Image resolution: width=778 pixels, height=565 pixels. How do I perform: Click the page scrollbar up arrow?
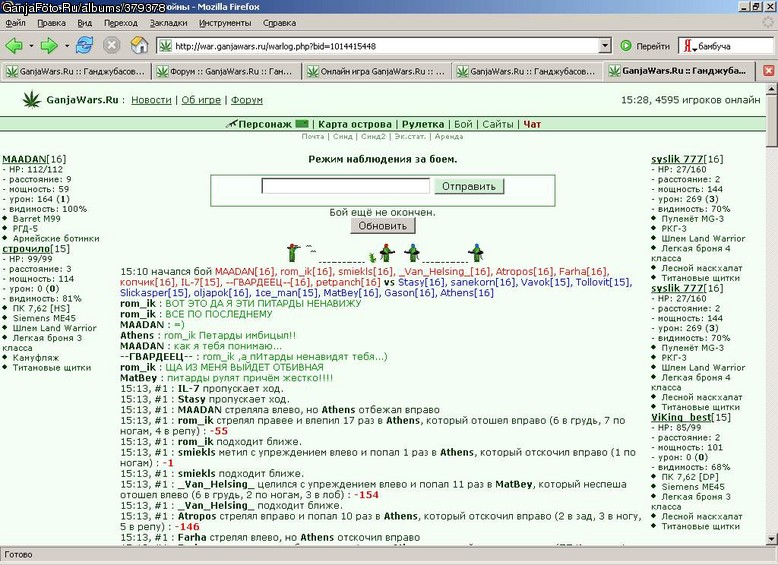pos(771,89)
